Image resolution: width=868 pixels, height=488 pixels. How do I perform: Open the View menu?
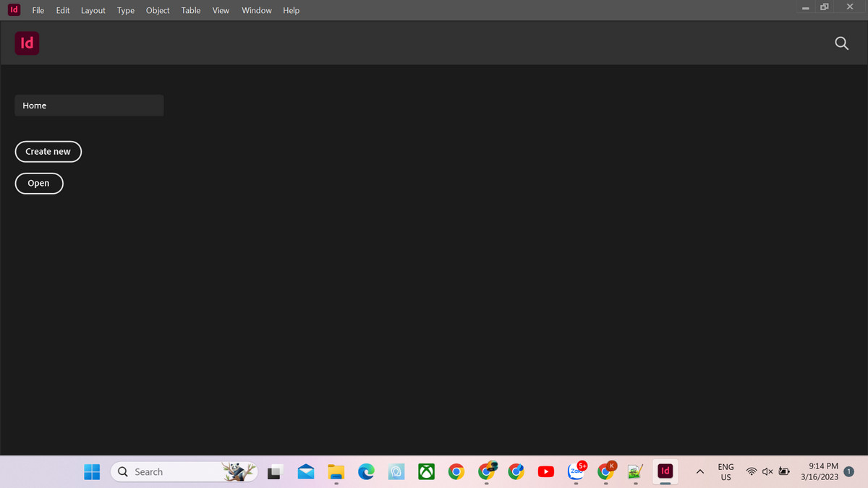coord(221,10)
